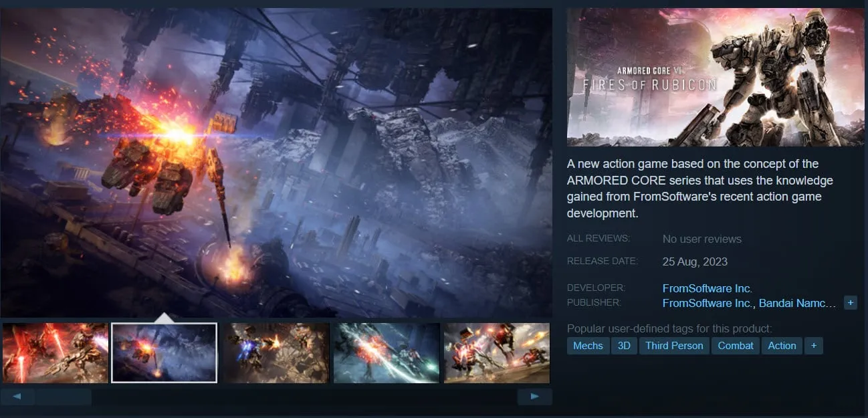
Task: Click the 'No user reviews' text
Action: (702, 239)
